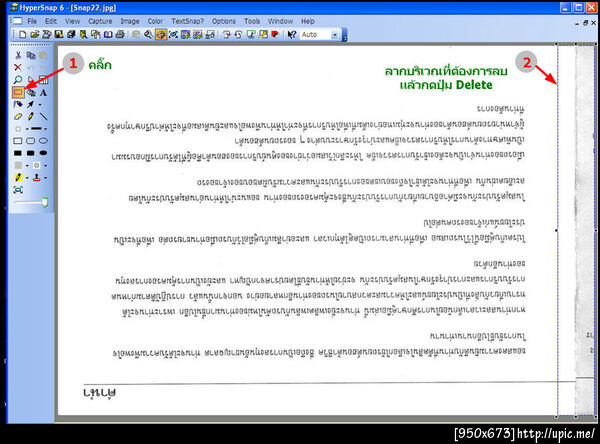Open the Auto zoom dropdown in the toolbar

coord(334,35)
